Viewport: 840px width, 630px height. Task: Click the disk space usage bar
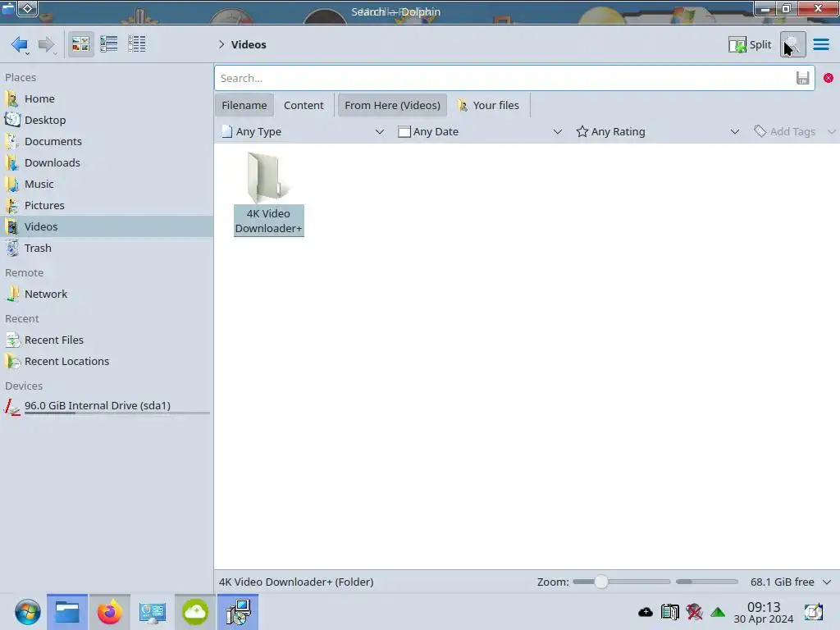click(706, 582)
